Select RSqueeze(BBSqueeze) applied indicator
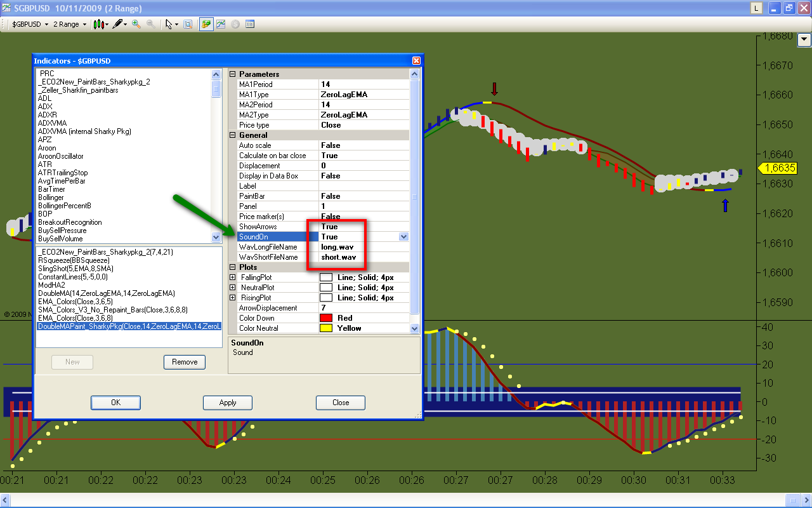Image resolution: width=812 pixels, height=508 pixels. click(x=74, y=260)
